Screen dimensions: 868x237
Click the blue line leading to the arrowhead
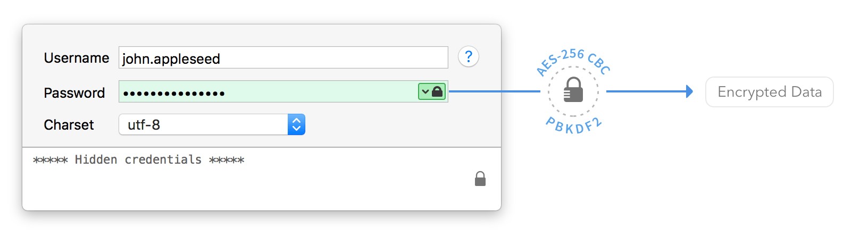(646, 91)
